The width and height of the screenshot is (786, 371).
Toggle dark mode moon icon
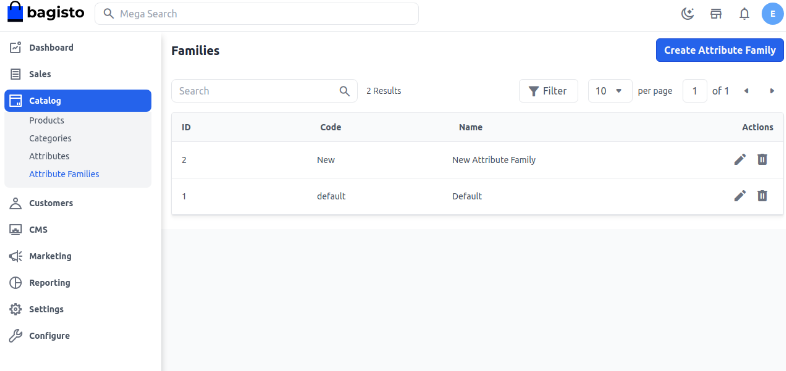[687, 14]
